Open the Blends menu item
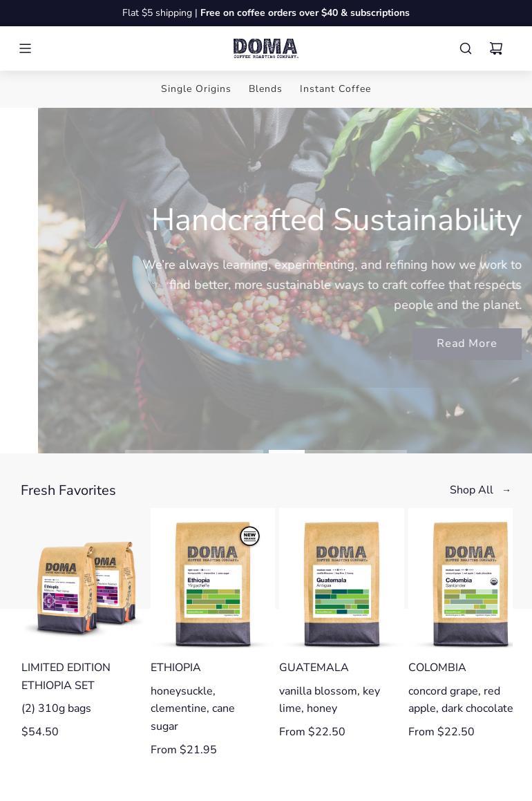The height and width of the screenshot is (801, 532). [x=265, y=89]
